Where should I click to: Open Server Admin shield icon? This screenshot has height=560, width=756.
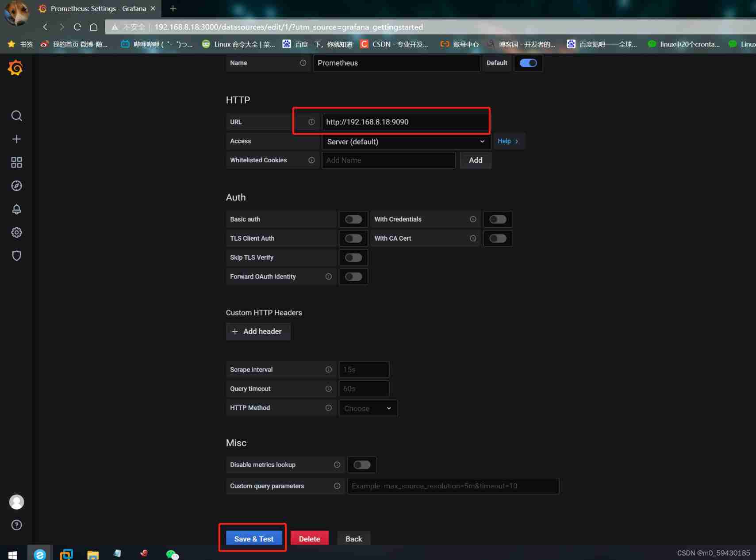[16, 256]
